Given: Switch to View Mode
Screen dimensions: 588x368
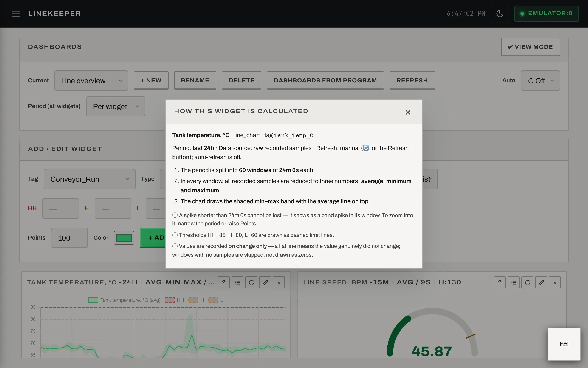Looking at the screenshot, I should pyautogui.click(x=530, y=47).
